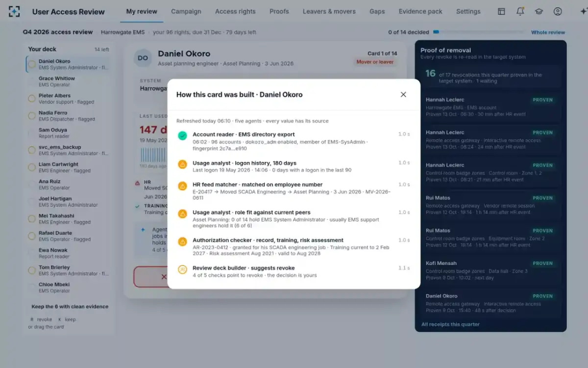Open the notifications bell
588x368 pixels.
520,11
